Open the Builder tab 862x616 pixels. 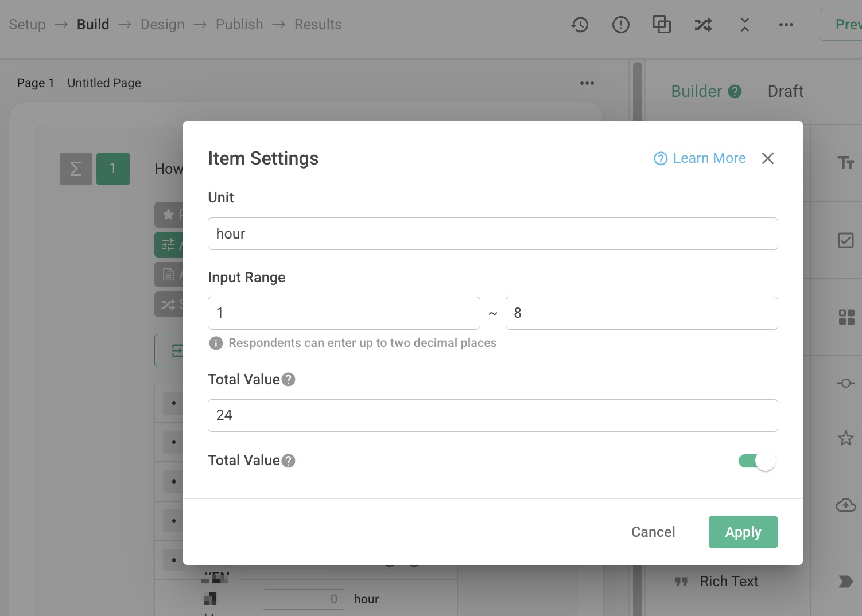(x=696, y=92)
